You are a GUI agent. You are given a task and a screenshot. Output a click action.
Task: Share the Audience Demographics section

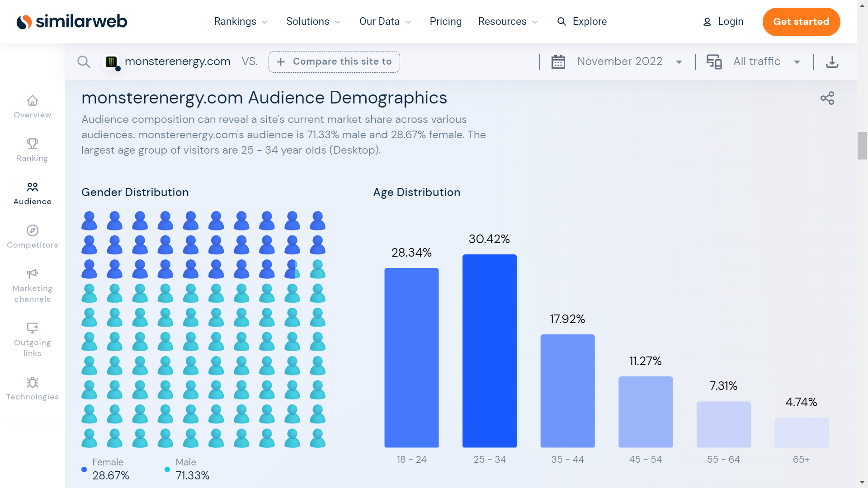coord(827,98)
